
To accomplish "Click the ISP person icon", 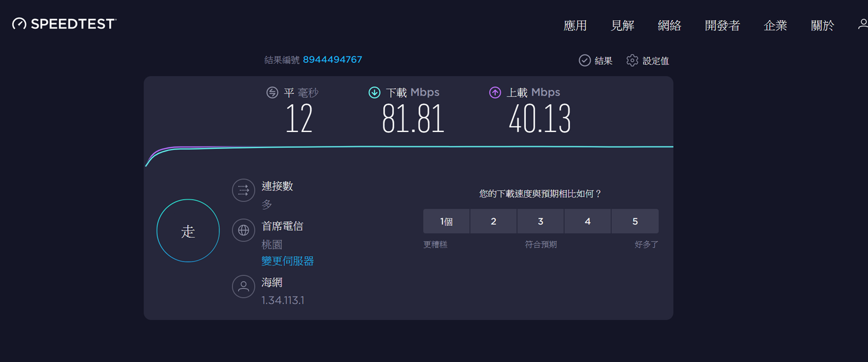I will [x=244, y=287].
